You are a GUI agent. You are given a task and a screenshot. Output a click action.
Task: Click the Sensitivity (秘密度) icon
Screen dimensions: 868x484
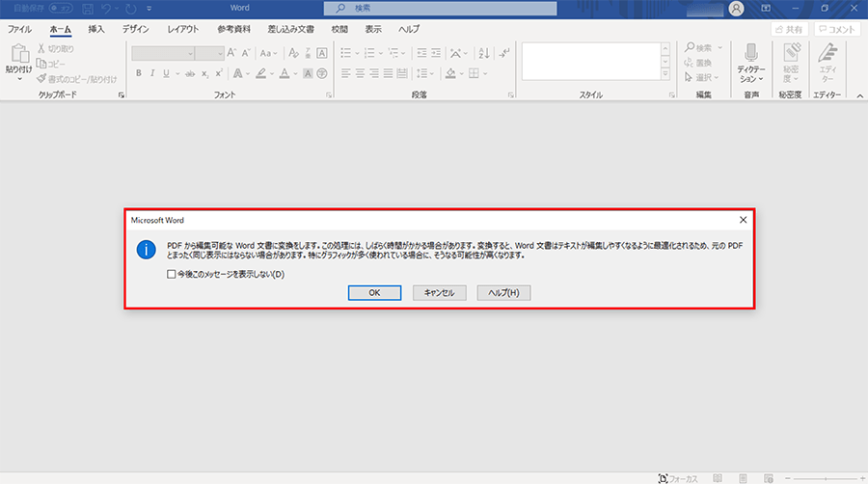pyautogui.click(x=791, y=53)
